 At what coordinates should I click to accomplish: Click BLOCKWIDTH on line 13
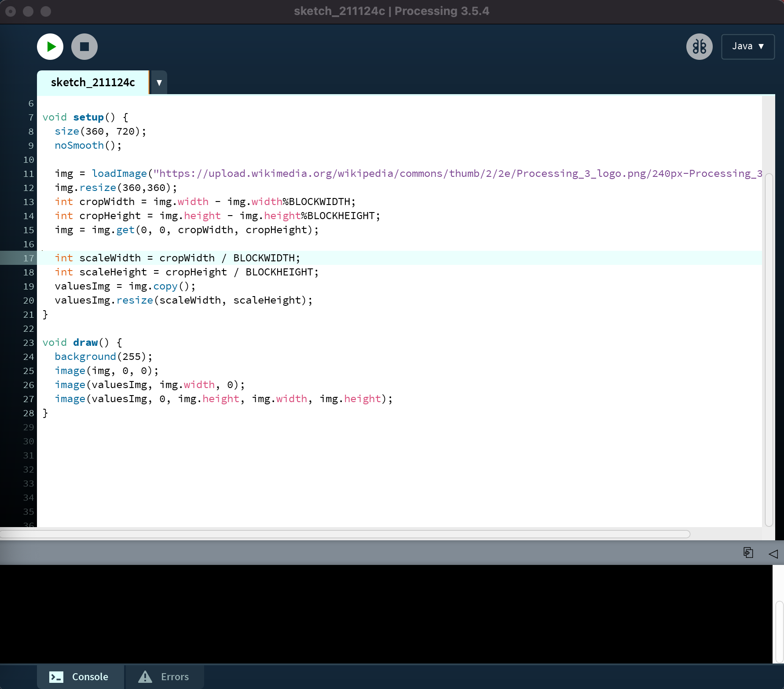(319, 202)
